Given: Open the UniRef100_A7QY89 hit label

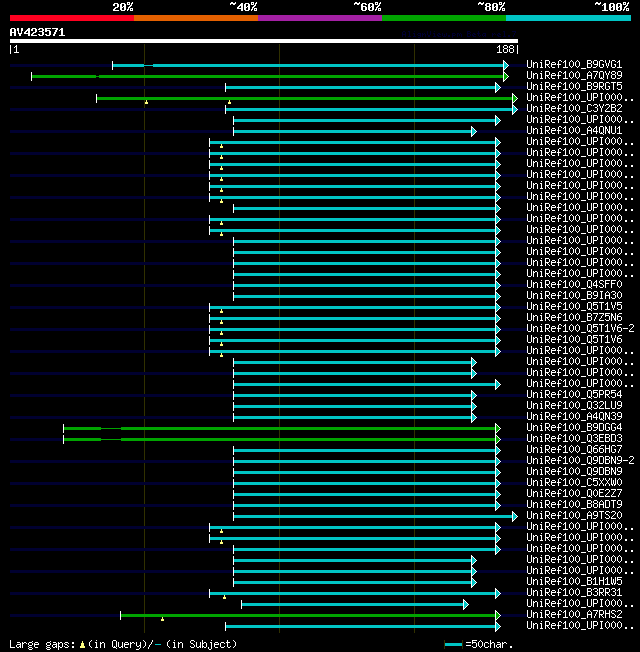Looking at the screenshot, I should click(x=574, y=75).
